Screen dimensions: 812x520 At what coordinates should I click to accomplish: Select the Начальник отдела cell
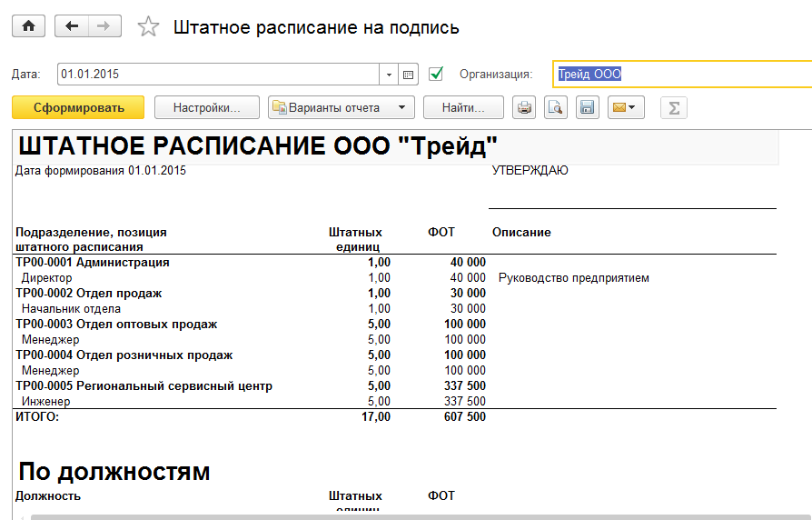pos(71,309)
